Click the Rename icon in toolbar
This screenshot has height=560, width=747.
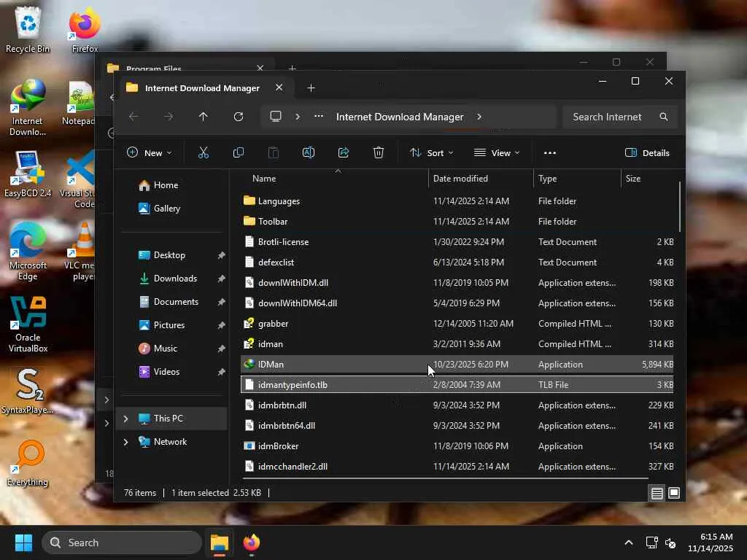coord(309,153)
